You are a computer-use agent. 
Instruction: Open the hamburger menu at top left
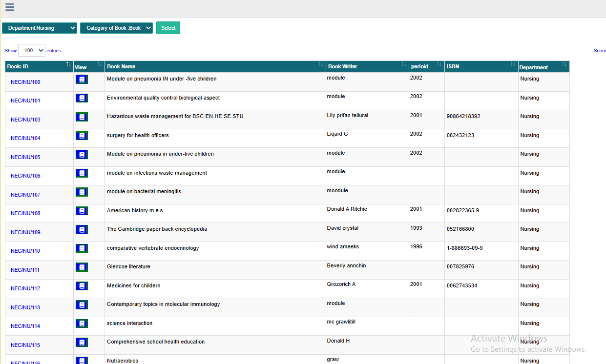tap(9, 7)
